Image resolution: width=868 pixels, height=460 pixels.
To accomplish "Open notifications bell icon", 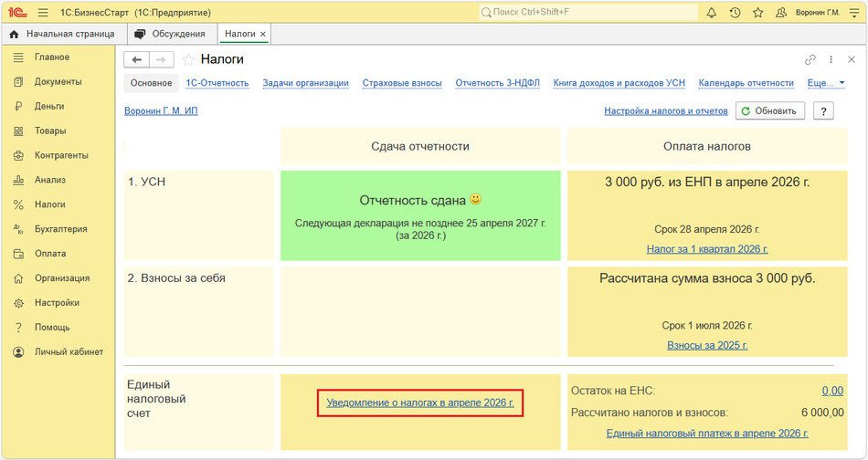I will click(712, 12).
